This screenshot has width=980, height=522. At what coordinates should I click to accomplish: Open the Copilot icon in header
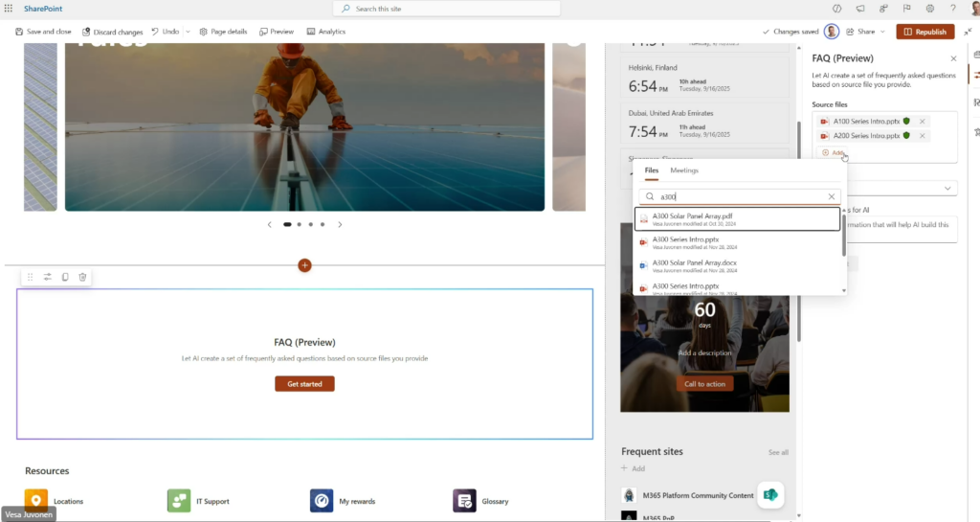click(836, 9)
